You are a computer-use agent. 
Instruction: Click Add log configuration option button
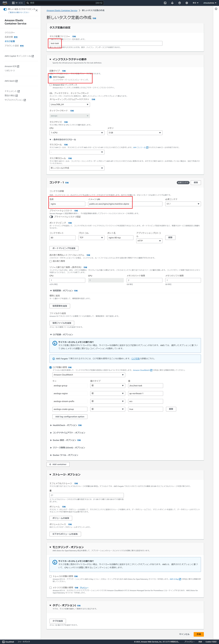pos(70,417)
